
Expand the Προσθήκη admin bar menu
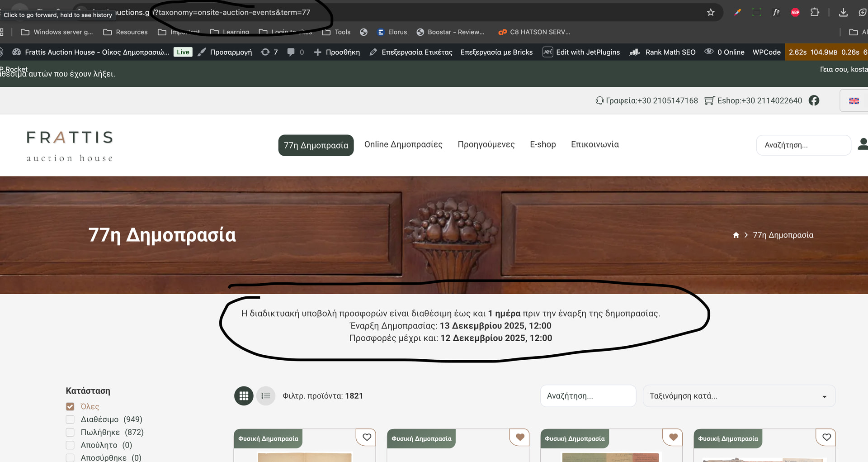click(337, 52)
